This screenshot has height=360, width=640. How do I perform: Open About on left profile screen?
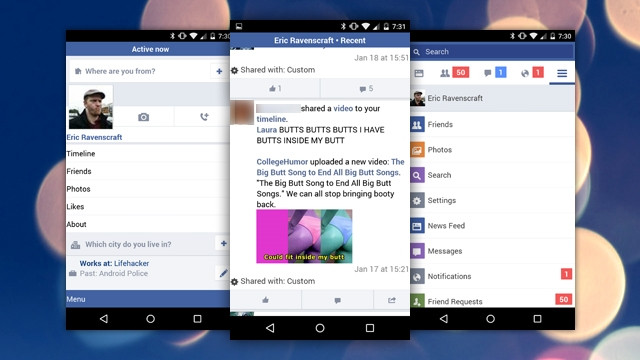click(148, 224)
